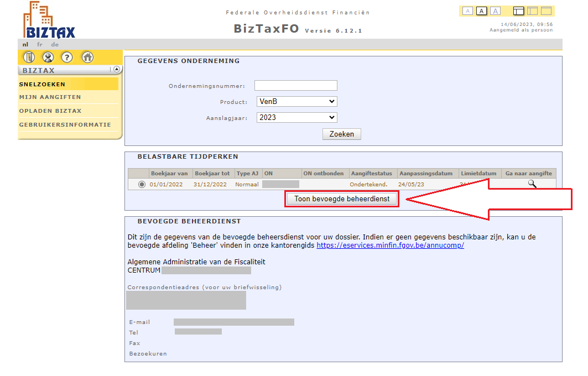Viewport: 588px width, 376px height.
Task: Switch language to fr
Action: click(x=39, y=45)
